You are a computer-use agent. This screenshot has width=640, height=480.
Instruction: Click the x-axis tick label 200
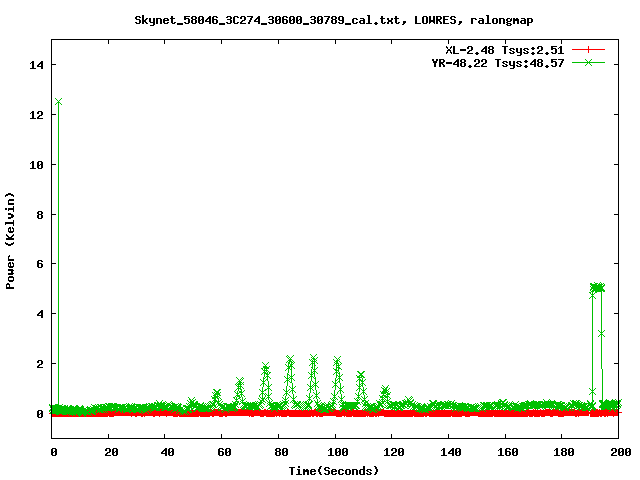(x=620, y=452)
